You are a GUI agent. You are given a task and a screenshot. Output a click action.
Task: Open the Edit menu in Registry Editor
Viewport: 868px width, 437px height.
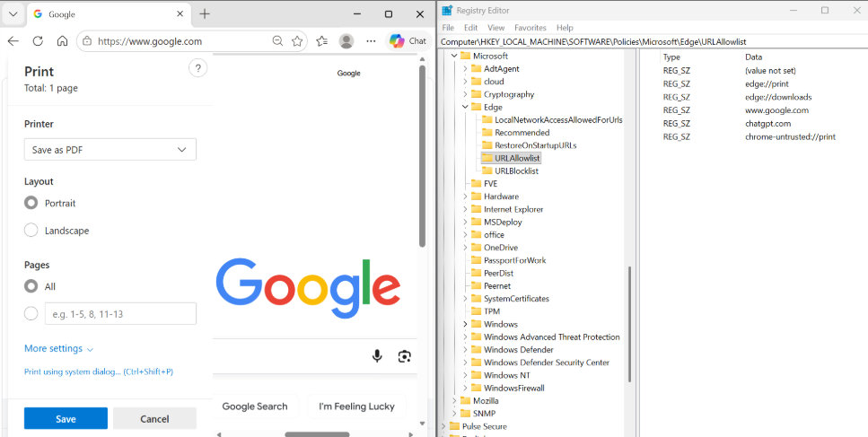tap(470, 28)
